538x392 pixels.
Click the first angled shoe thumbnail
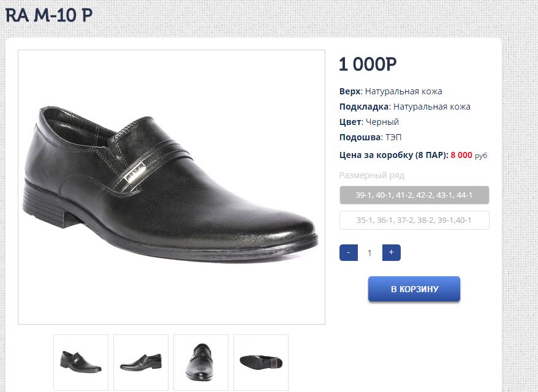point(81,362)
